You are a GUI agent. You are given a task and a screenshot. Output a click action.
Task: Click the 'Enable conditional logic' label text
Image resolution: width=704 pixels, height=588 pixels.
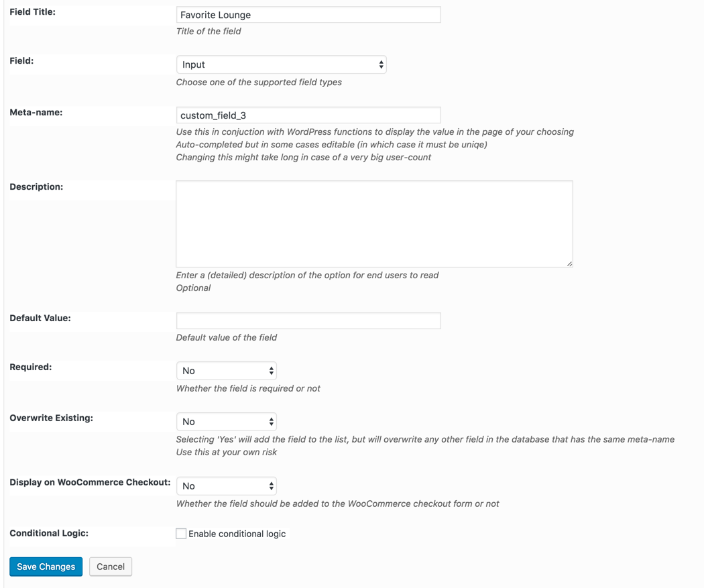[237, 534]
